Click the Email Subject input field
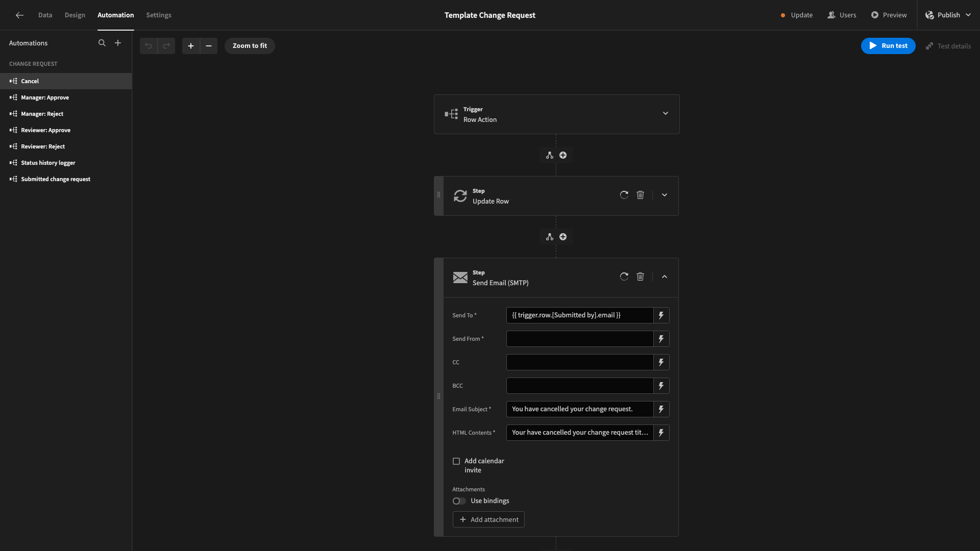 pos(580,409)
